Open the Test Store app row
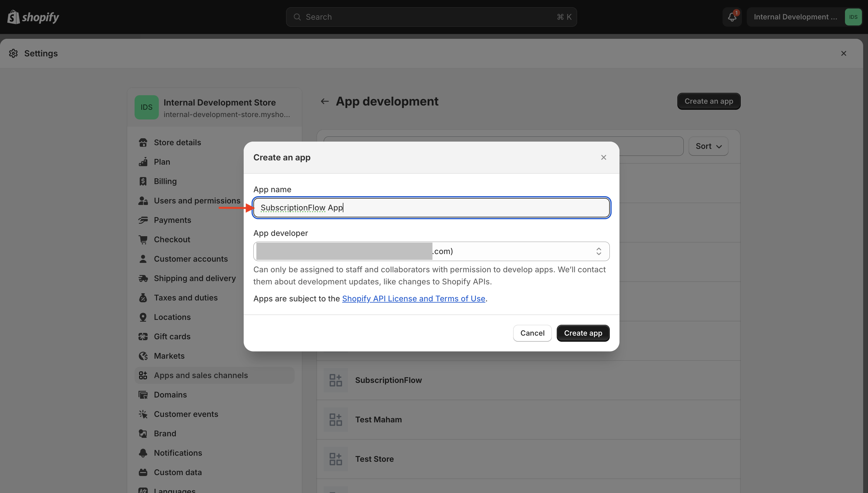Image resolution: width=868 pixels, height=493 pixels. click(528, 459)
